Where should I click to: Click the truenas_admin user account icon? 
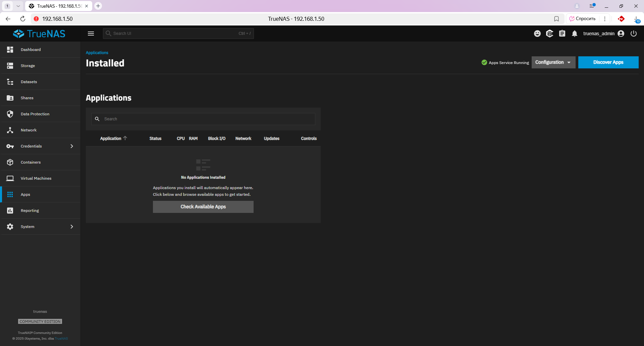click(621, 34)
